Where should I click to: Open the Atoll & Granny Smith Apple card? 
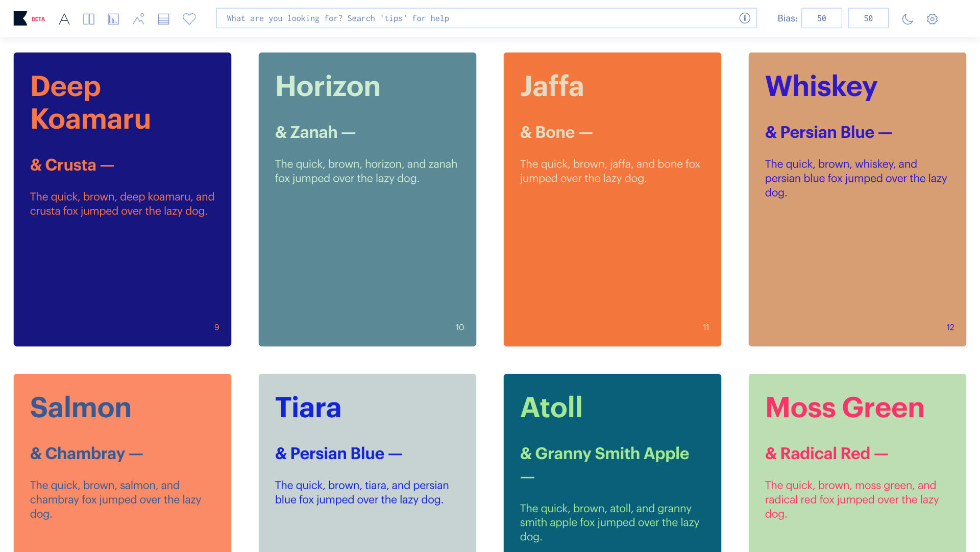612,462
